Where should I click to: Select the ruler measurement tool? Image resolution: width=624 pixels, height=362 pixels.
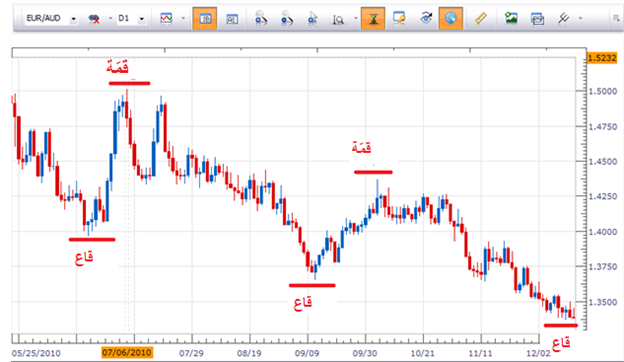click(x=481, y=18)
